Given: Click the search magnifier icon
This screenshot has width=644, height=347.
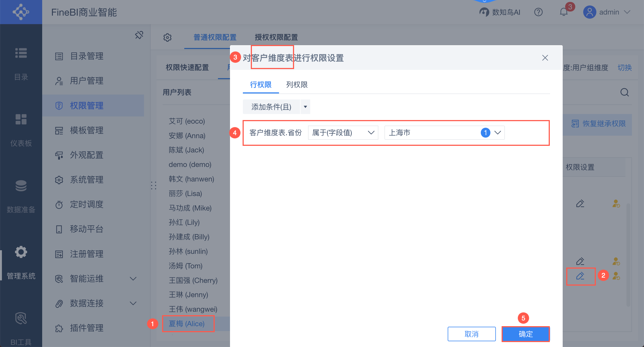Looking at the screenshot, I should 624,92.
